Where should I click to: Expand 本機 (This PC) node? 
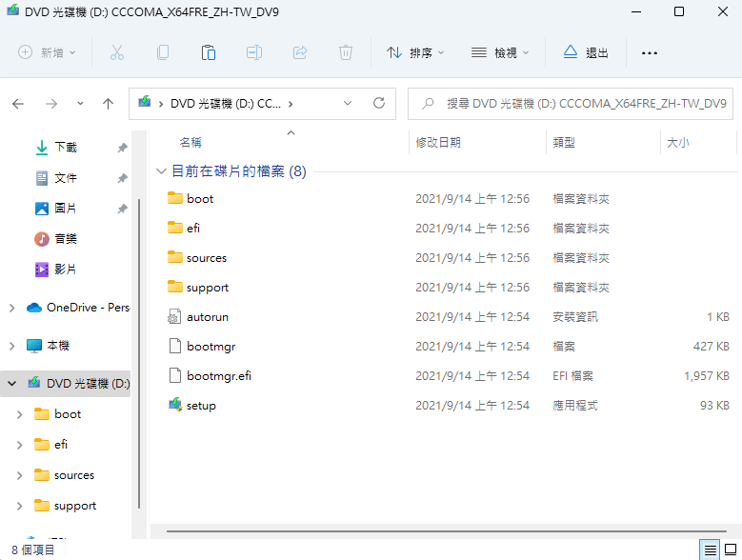pos(11,346)
